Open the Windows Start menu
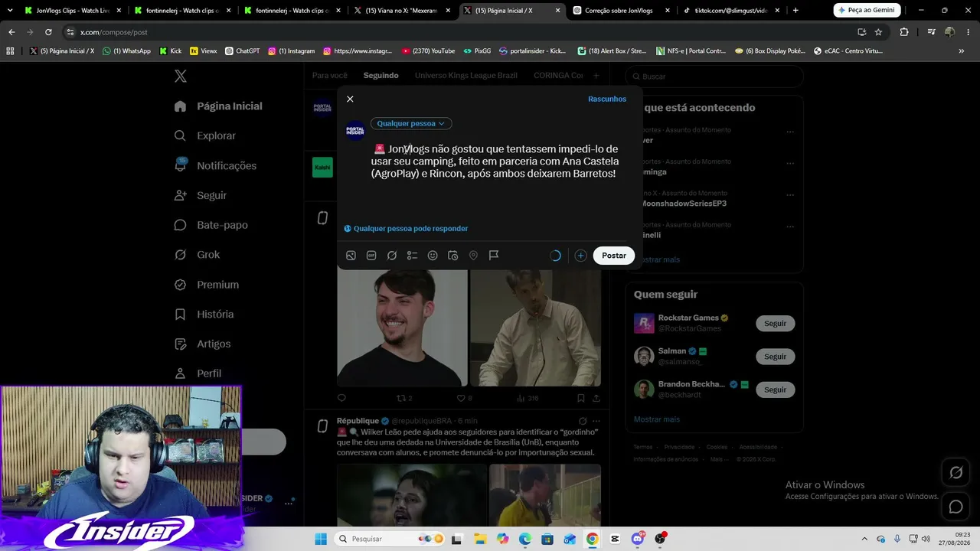Viewport: 980px width, 551px height. click(320, 539)
